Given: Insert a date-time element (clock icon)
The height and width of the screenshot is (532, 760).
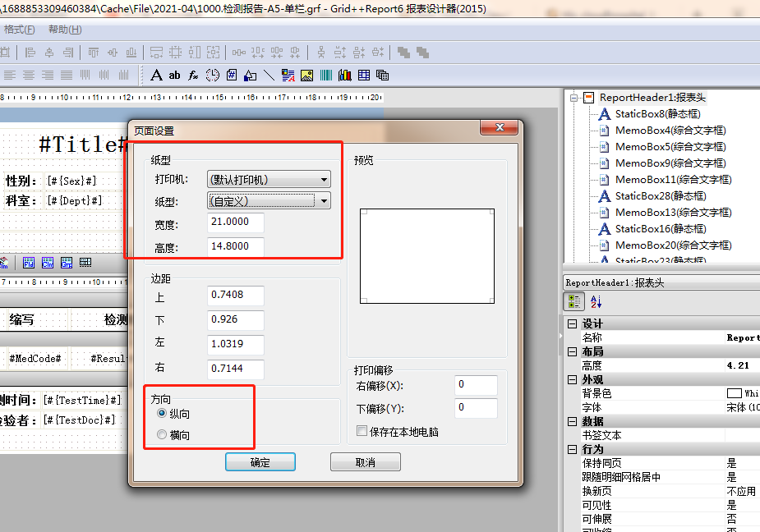Looking at the screenshot, I should coord(213,75).
